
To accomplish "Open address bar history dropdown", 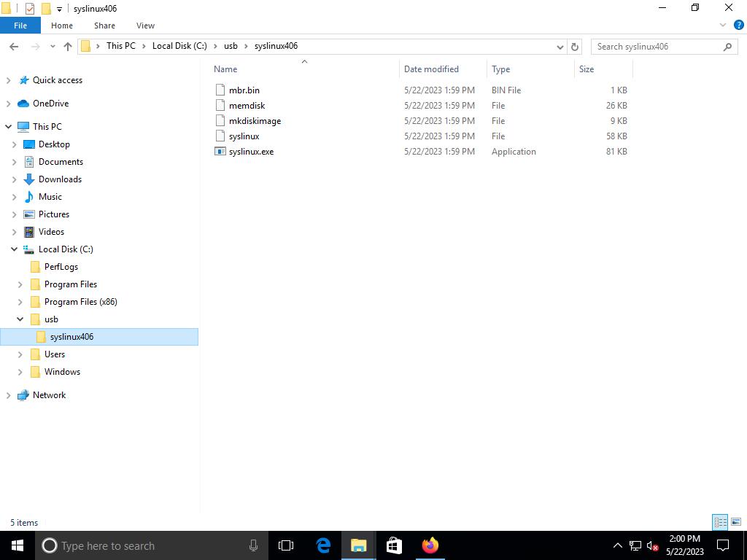I will click(x=560, y=47).
